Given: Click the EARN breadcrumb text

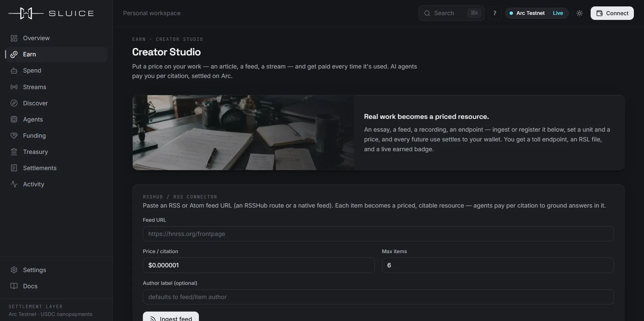Looking at the screenshot, I should pyautogui.click(x=139, y=39).
